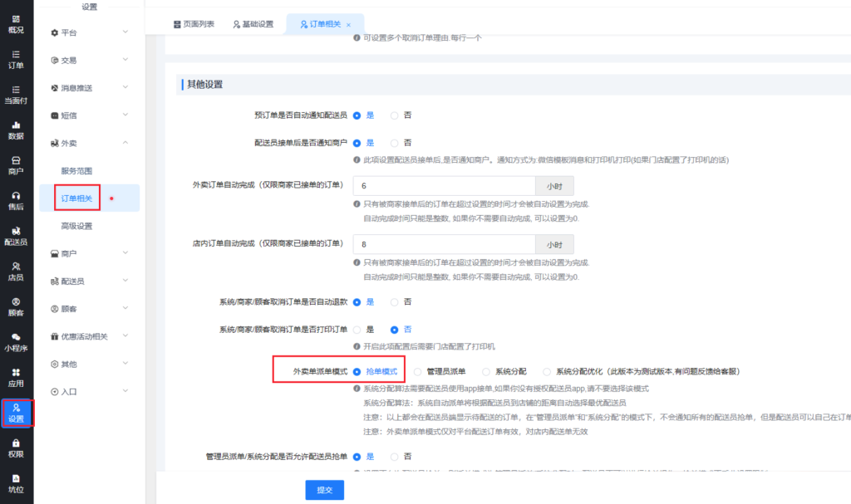Viewport: 851px width, 504px height.
Task: Open the 小程序 mini-program icon
Action: (16, 341)
